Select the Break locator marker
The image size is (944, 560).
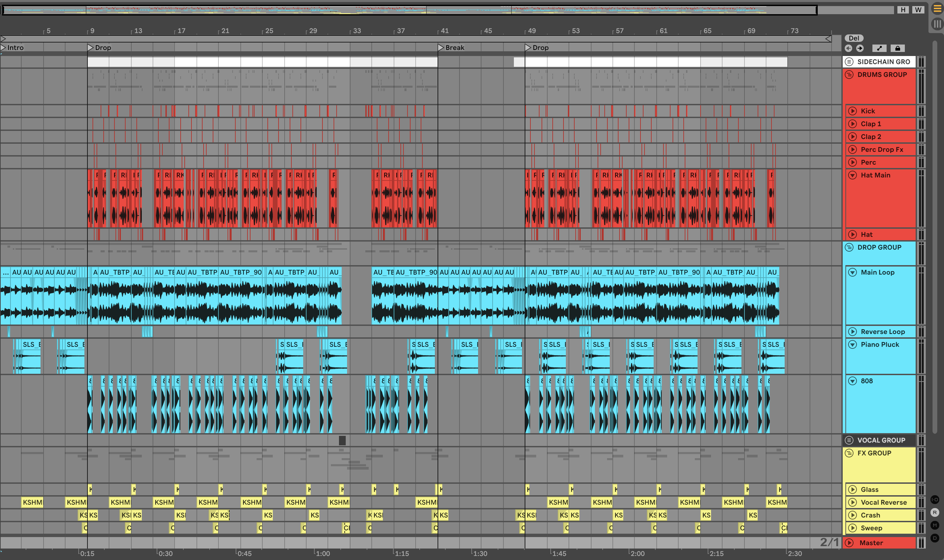pyautogui.click(x=441, y=48)
